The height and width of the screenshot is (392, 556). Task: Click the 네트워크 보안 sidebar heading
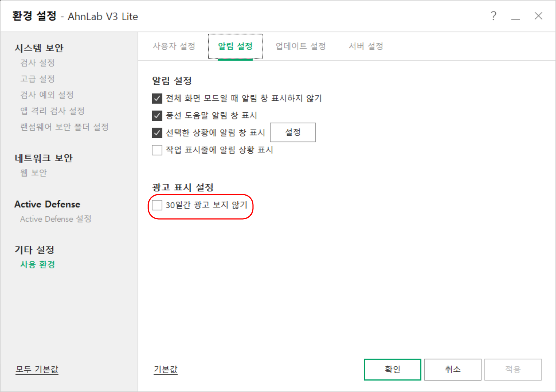coord(44,158)
